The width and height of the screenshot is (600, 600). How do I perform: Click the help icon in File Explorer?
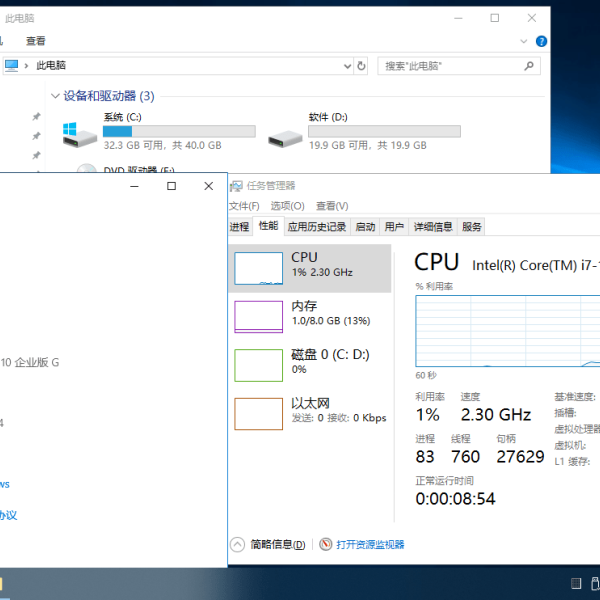pyautogui.click(x=541, y=41)
